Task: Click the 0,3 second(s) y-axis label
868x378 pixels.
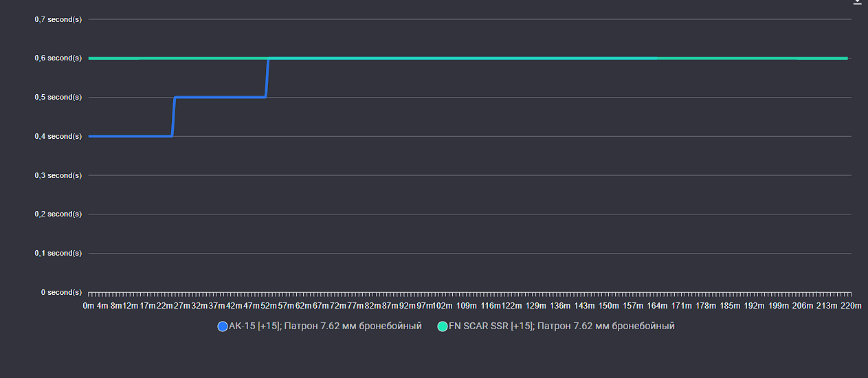Action: pyautogui.click(x=58, y=175)
